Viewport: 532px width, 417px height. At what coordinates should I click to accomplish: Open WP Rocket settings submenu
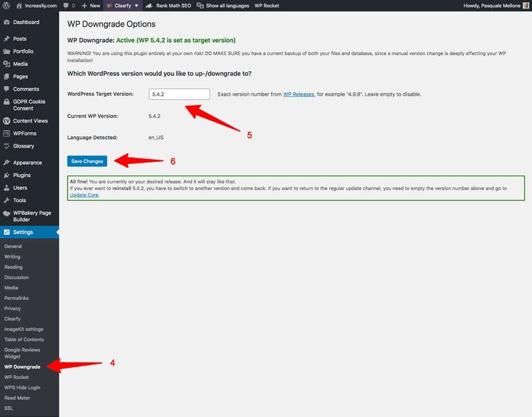point(17,377)
